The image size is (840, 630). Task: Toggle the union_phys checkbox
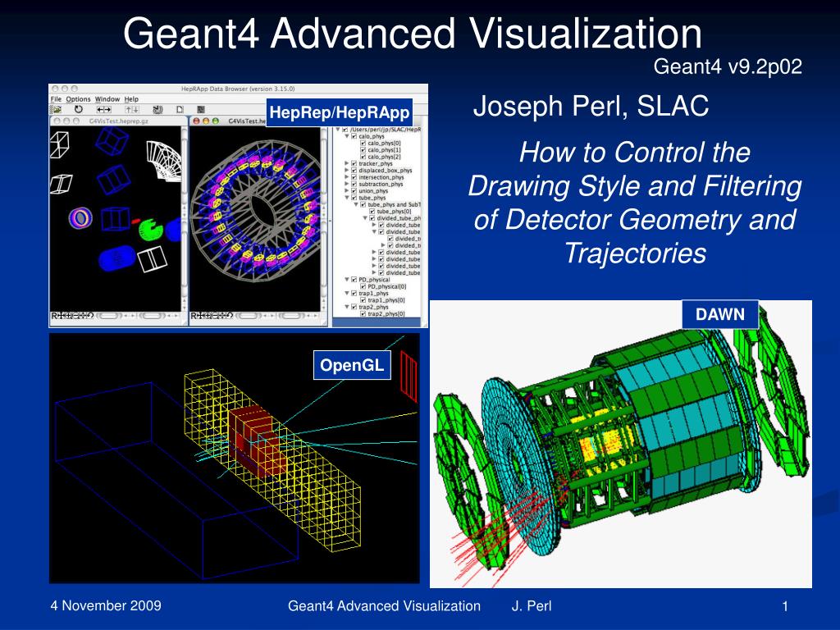tap(354, 191)
